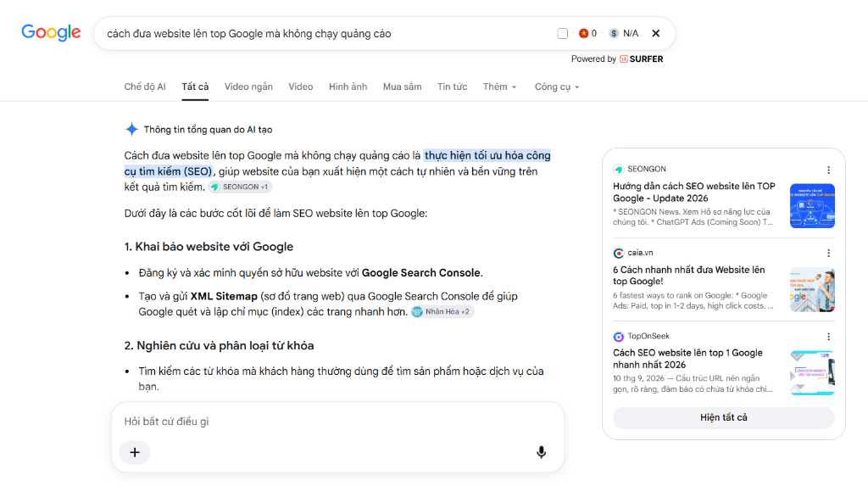This screenshot has width=868, height=486.
Task: Click the SEONGON favicon in source card
Action: [x=618, y=170]
